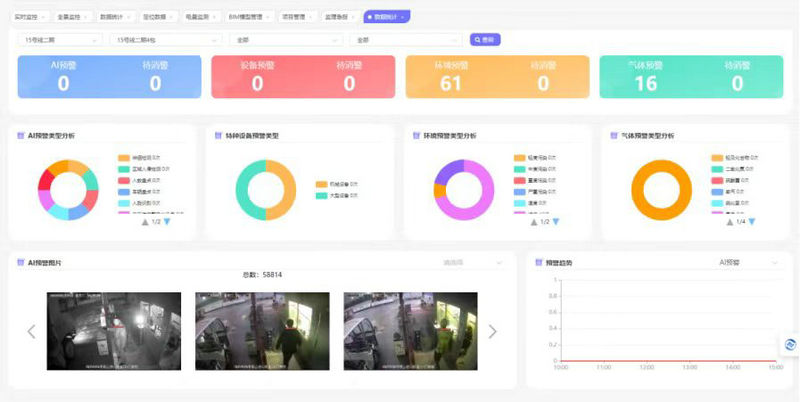
Task: Open the middle AI alert photo thumbnail
Action: point(262,331)
